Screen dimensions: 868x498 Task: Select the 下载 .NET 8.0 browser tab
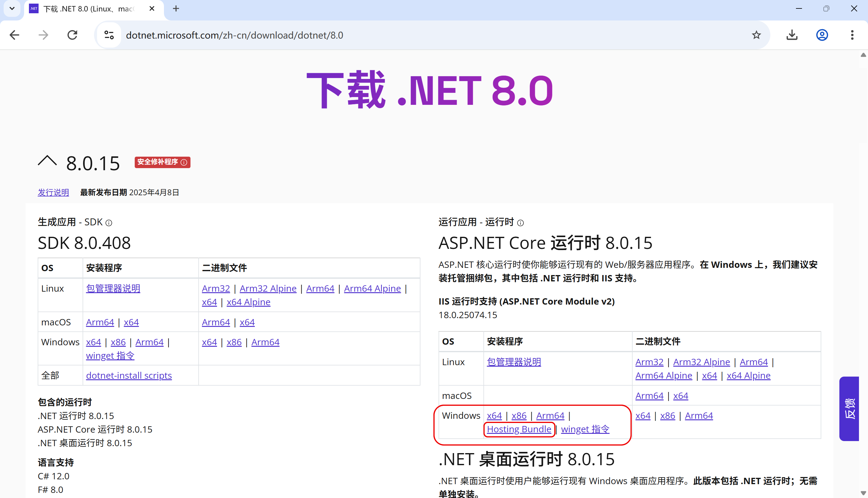click(94, 9)
